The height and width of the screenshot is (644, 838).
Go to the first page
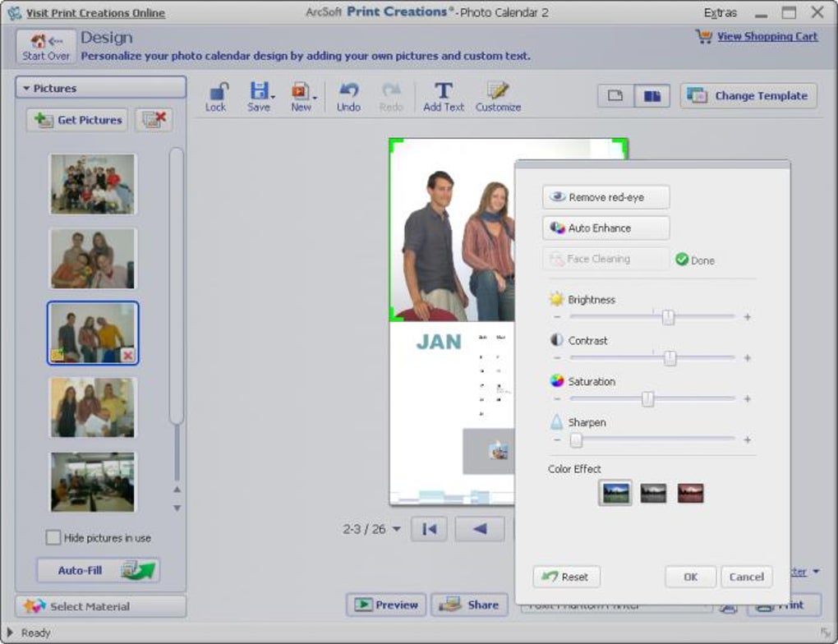(429, 529)
